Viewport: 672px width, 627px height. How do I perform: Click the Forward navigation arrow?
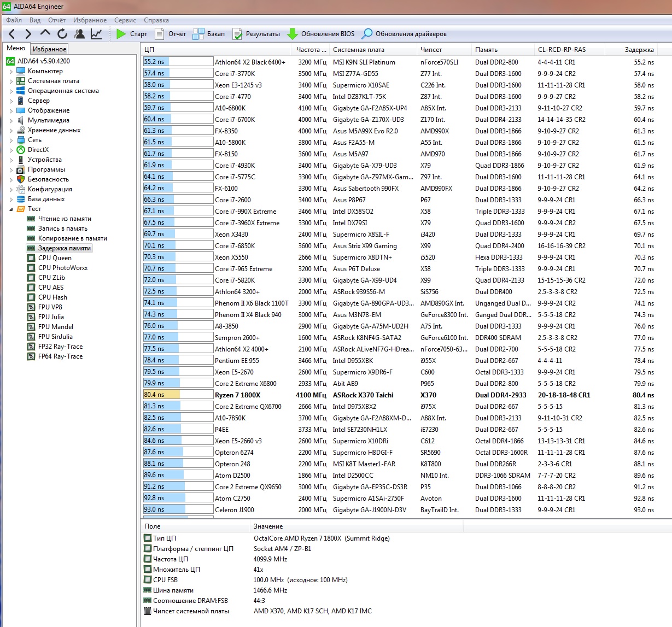(28, 34)
